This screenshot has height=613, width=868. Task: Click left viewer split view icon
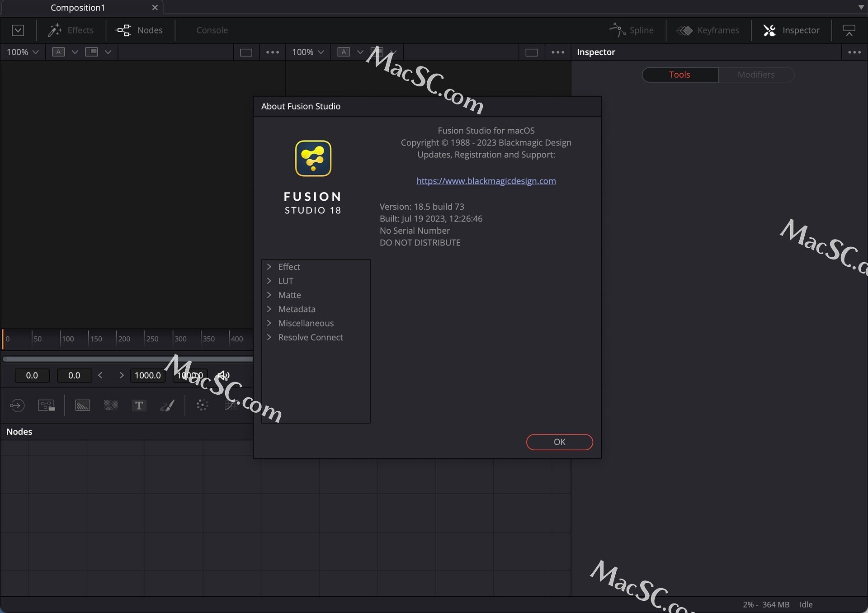pos(91,52)
